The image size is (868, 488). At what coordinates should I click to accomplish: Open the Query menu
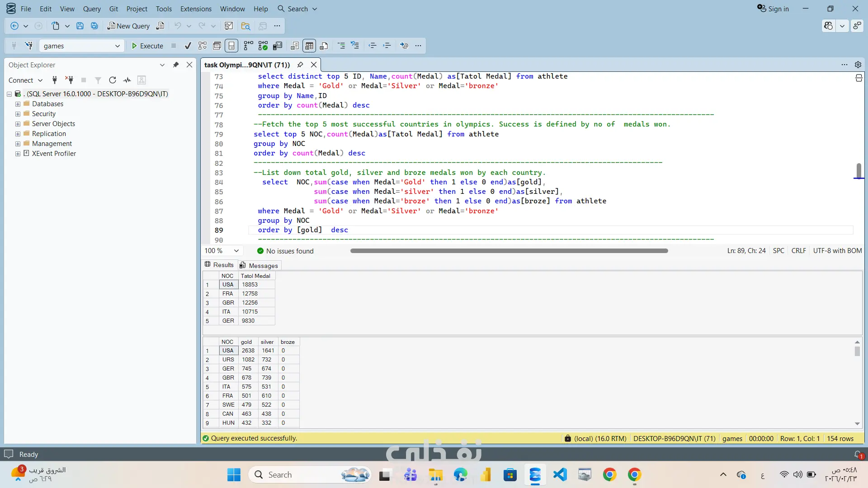pos(92,9)
